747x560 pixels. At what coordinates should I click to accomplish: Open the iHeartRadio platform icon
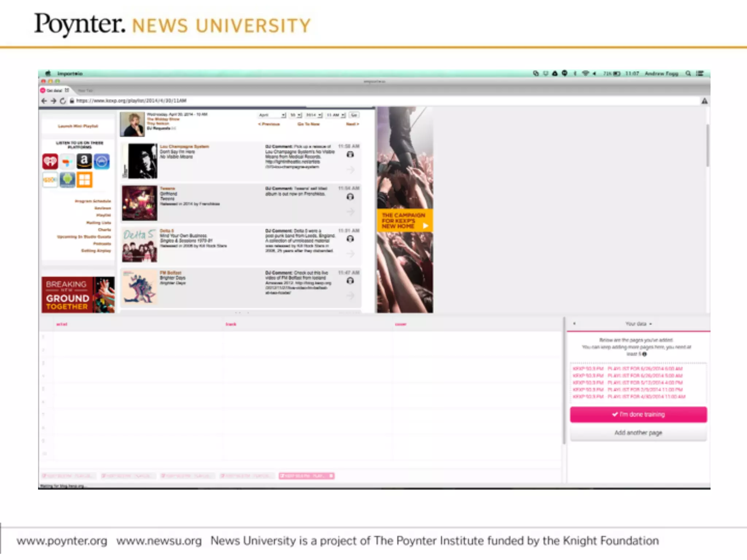tap(50, 161)
